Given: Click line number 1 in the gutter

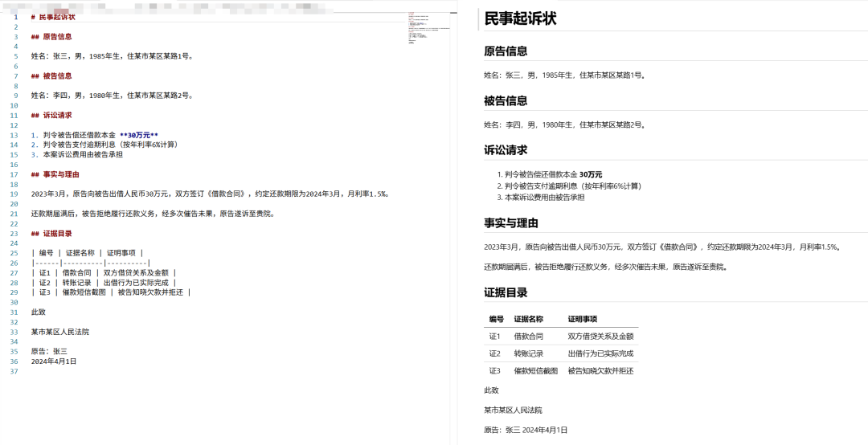Looking at the screenshot, I should pos(16,17).
